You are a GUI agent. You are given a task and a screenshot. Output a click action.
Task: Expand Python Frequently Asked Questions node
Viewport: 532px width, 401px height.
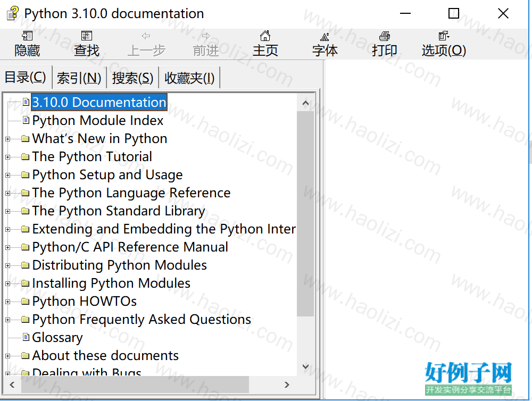pyautogui.click(x=8, y=320)
